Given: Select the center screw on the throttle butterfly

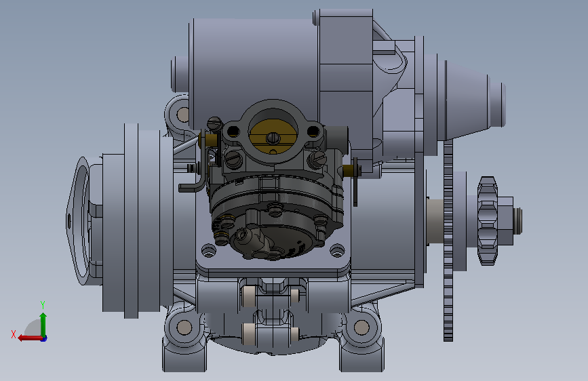Looking at the screenshot, I should [x=273, y=138].
